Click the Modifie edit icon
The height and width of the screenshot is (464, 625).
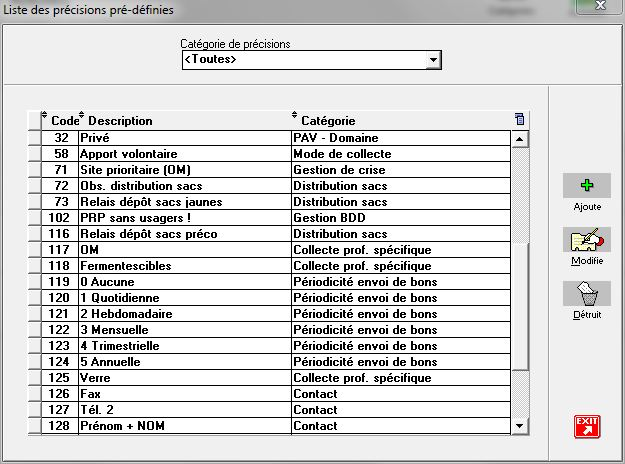[587, 240]
